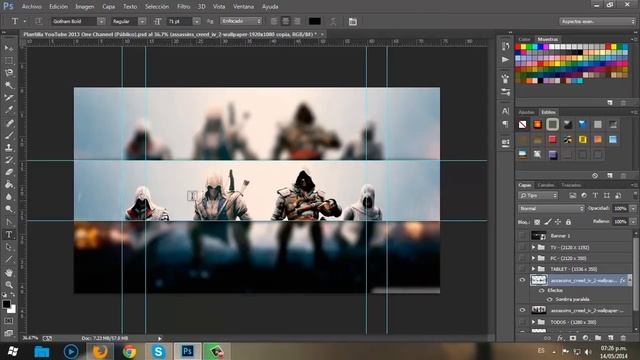The image size is (640, 360).
Task: Hide the Sombra paralela effect
Action: tap(550, 299)
